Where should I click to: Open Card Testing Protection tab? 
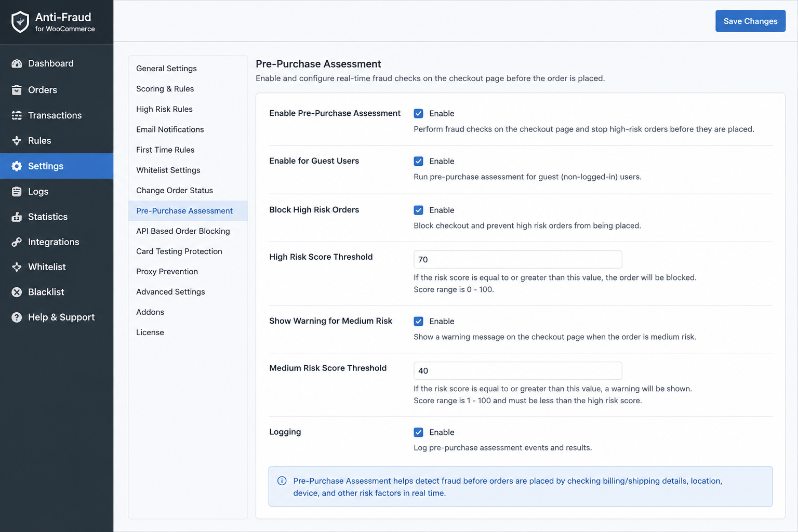(x=188, y=251)
